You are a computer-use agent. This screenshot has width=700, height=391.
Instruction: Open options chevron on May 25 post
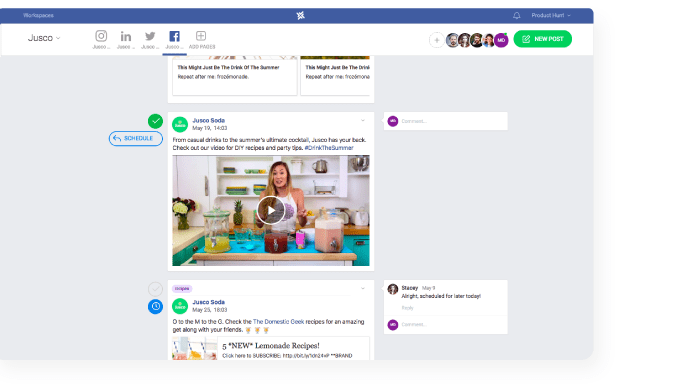tap(362, 288)
